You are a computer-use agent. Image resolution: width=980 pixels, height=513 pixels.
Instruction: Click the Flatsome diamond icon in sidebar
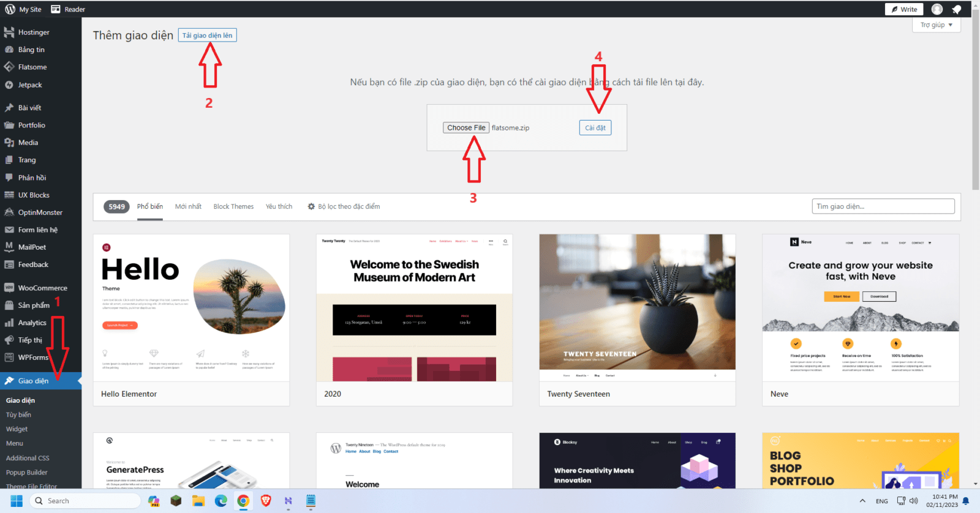tap(9, 67)
